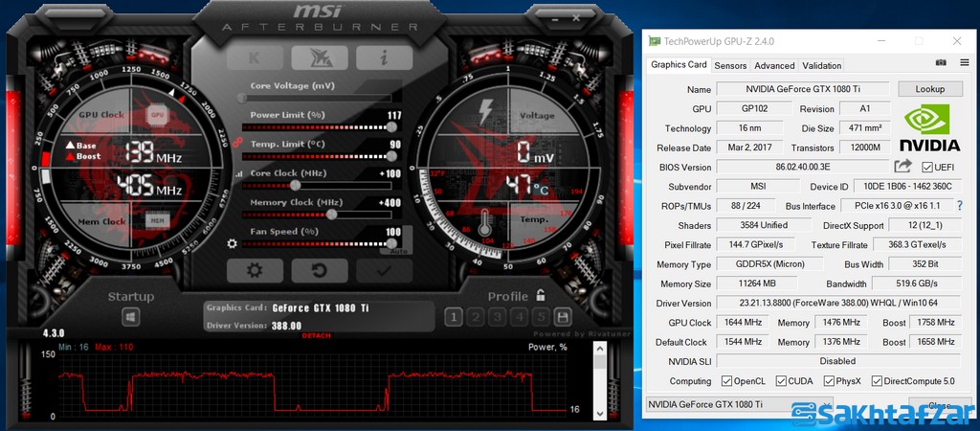Toggle the UEFI checkbox

(927, 167)
